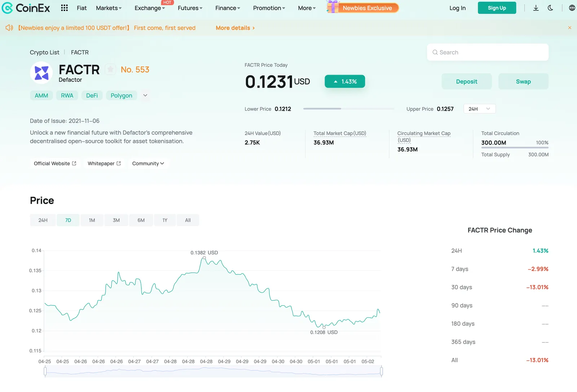Click the Sign Up button
The width and height of the screenshot is (577, 392).
[497, 8]
